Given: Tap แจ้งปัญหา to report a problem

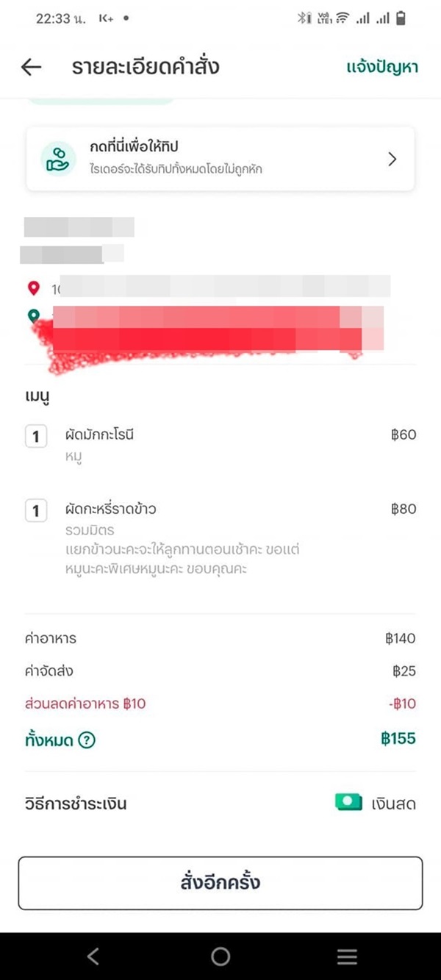Looking at the screenshot, I should (381, 67).
